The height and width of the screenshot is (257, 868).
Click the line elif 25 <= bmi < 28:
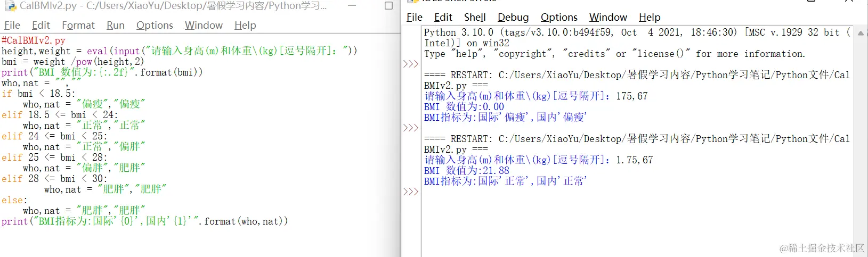point(54,157)
